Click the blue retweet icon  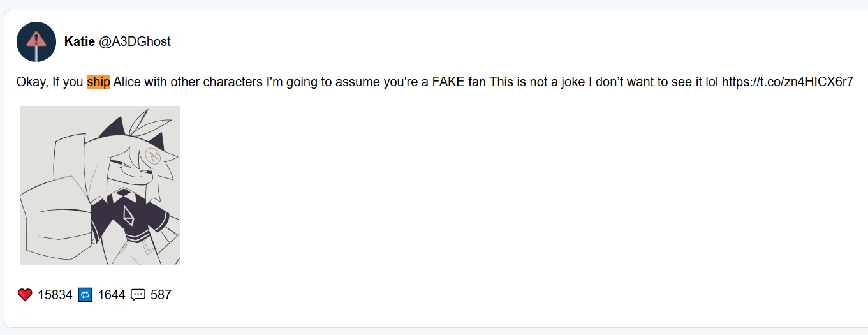[x=85, y=295]
